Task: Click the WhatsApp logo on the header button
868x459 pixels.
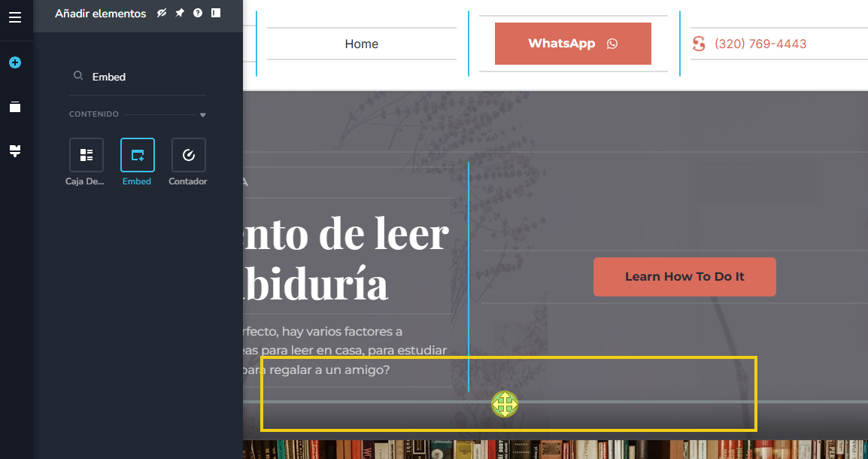Action: click(613, 44)
